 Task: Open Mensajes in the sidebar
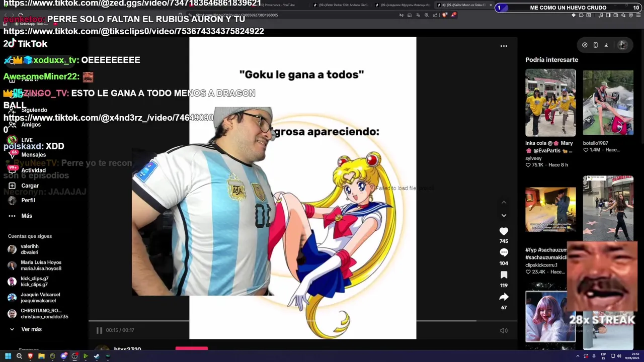tap(26, 155)
